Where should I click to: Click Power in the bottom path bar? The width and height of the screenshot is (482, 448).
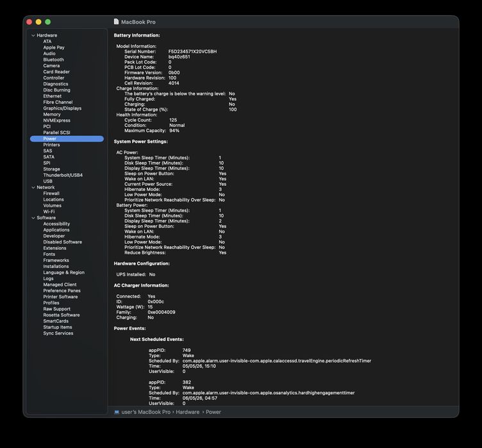(x=213, y=412)
